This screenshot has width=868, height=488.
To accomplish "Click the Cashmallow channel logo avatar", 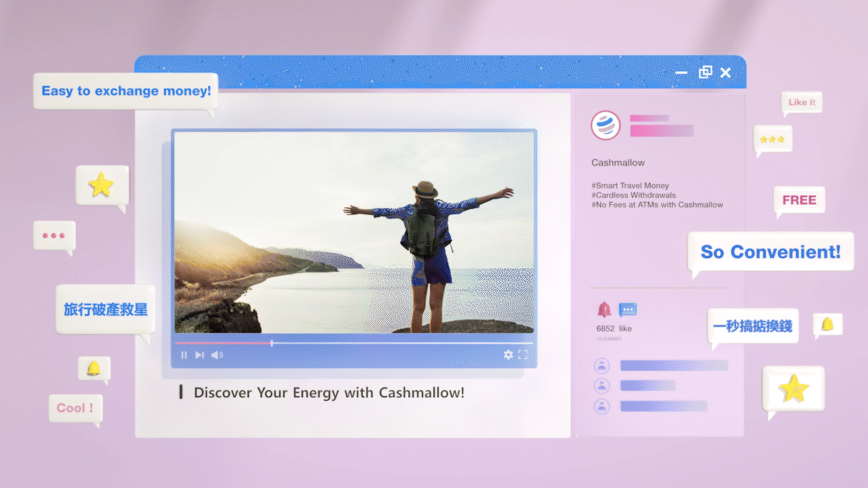I will [606, 125].
